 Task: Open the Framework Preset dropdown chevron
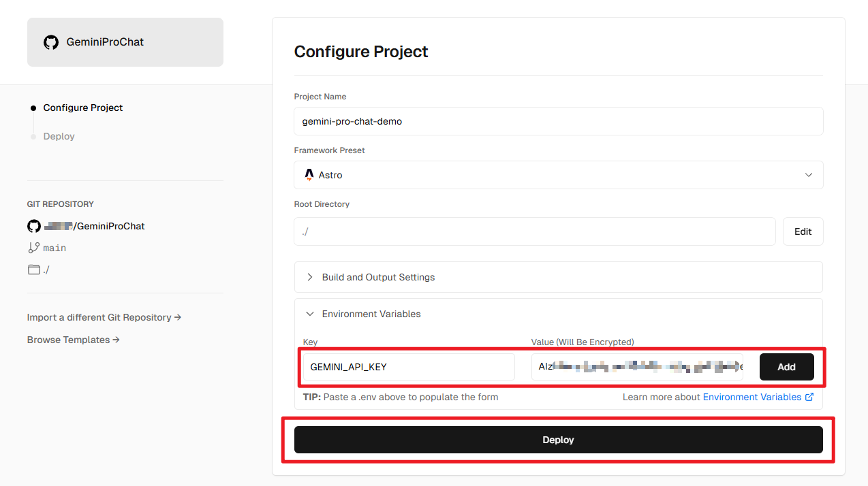809,175
